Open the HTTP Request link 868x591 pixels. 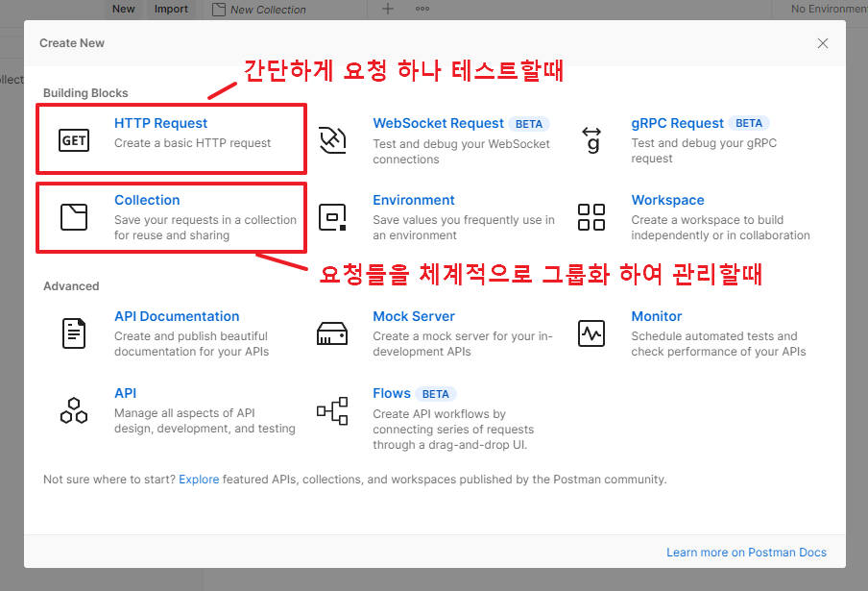point(160,123)
